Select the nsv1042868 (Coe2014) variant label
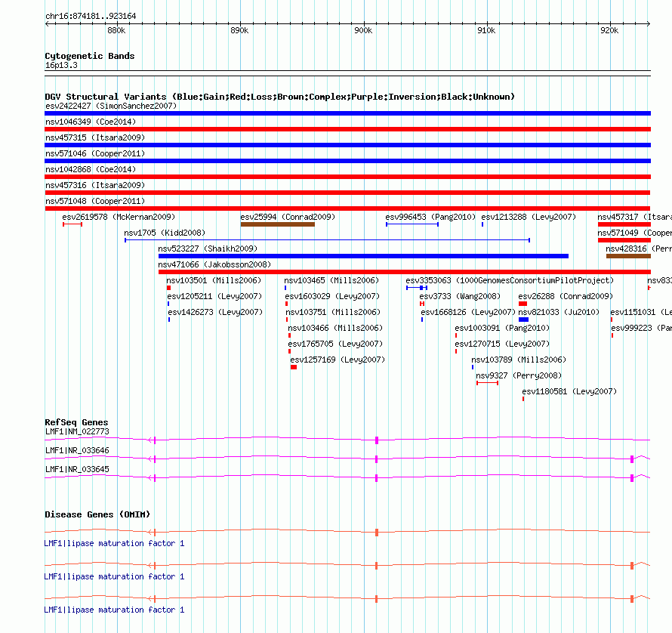 coord(91,169)
